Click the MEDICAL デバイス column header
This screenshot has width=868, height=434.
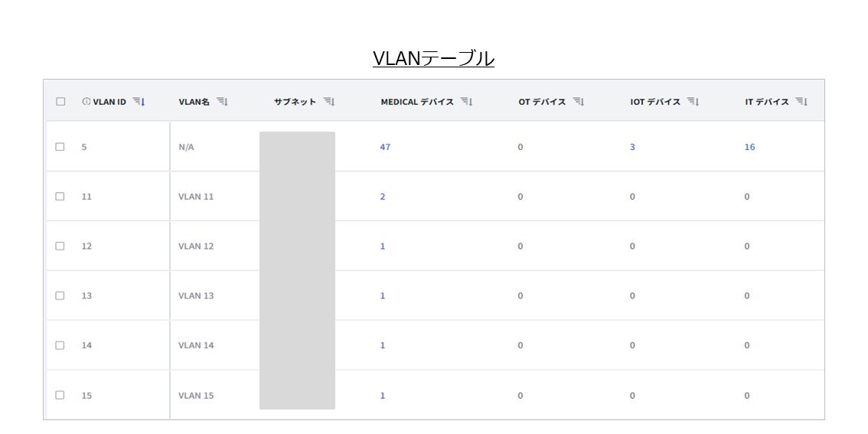[417, 102]
